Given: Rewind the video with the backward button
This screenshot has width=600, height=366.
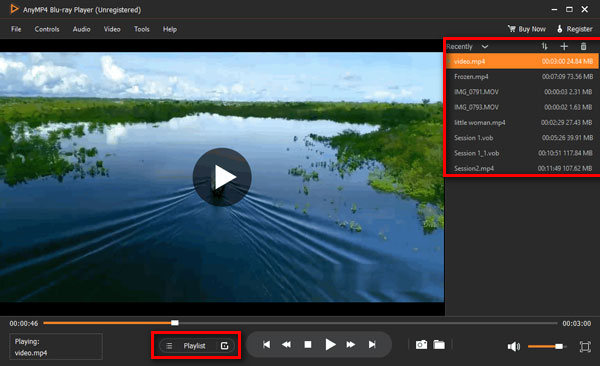Looking at the screenshot, I should point(286,345).
